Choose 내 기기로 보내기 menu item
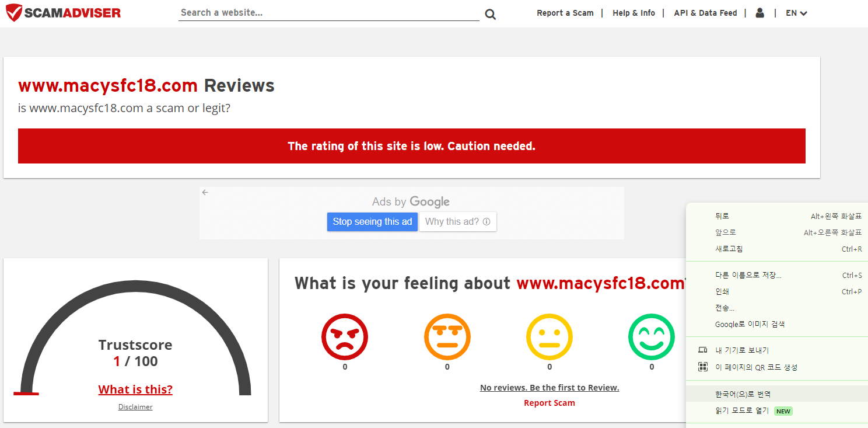Image resolution: width=868 pixels, height=428 pixels. coord(777,350)
